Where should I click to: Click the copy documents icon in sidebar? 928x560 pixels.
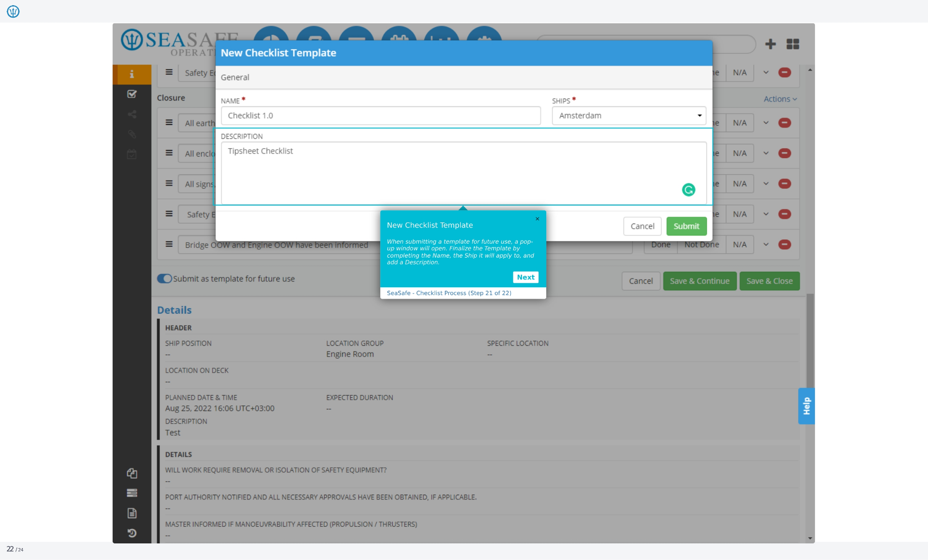tap(132, 473)
